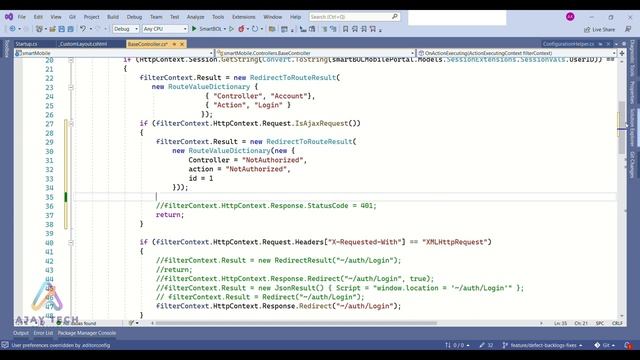This screenshot has height=360, width=640.
Task: Click the horizontal scrollbar of the editor
Action: point(296,323)
